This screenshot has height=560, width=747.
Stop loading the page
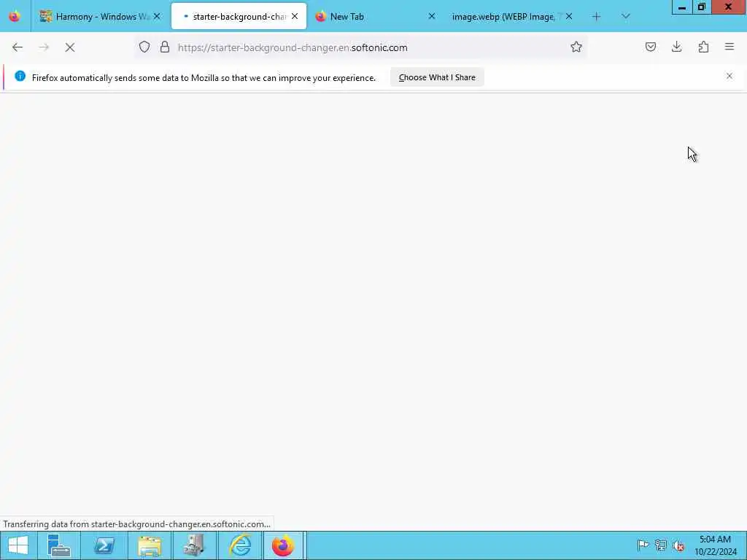[70, 47]
